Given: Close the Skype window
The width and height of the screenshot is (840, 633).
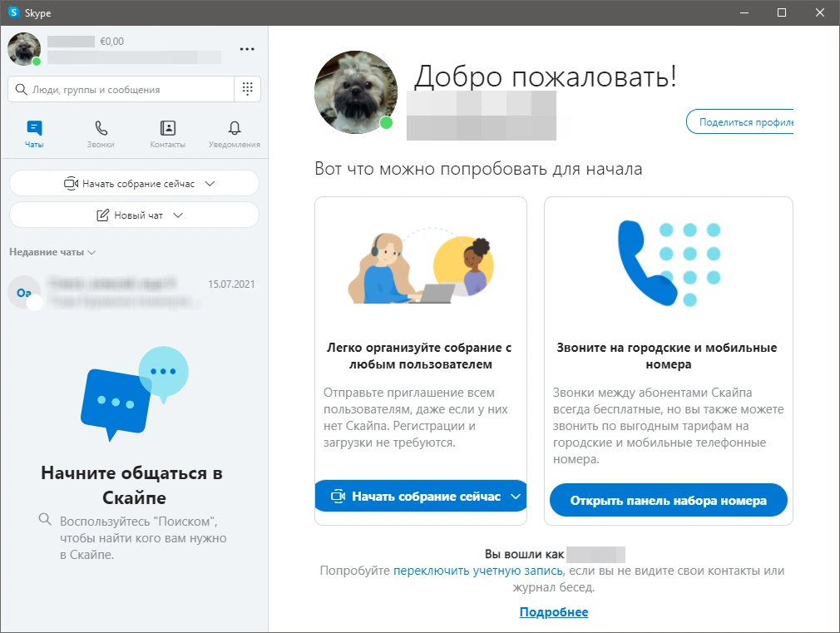Looking at the screenshot, I should pyautogui.click(x=820, y=12).
